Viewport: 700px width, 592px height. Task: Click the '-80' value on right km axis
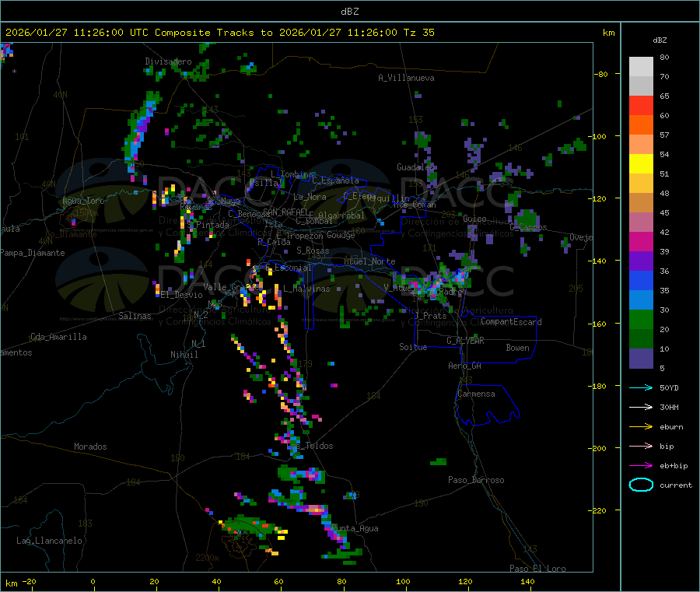[x=601, y=74]
